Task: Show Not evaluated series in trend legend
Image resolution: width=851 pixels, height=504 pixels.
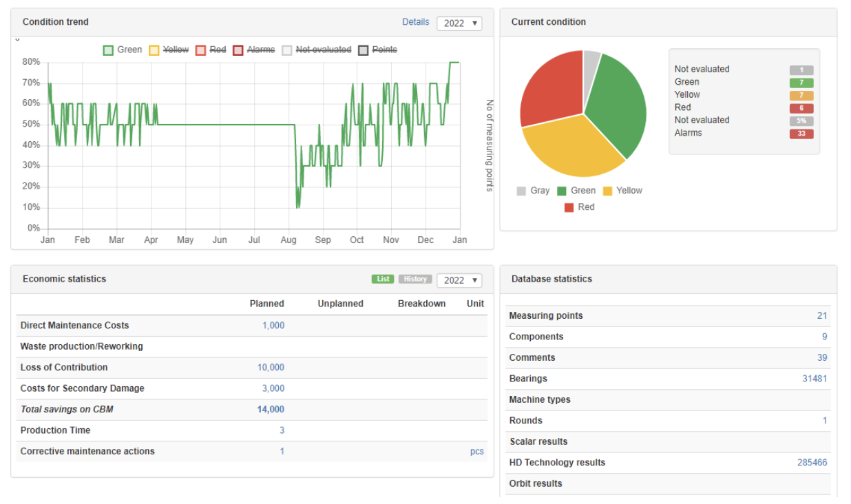Action: click(x=316, y=50)
